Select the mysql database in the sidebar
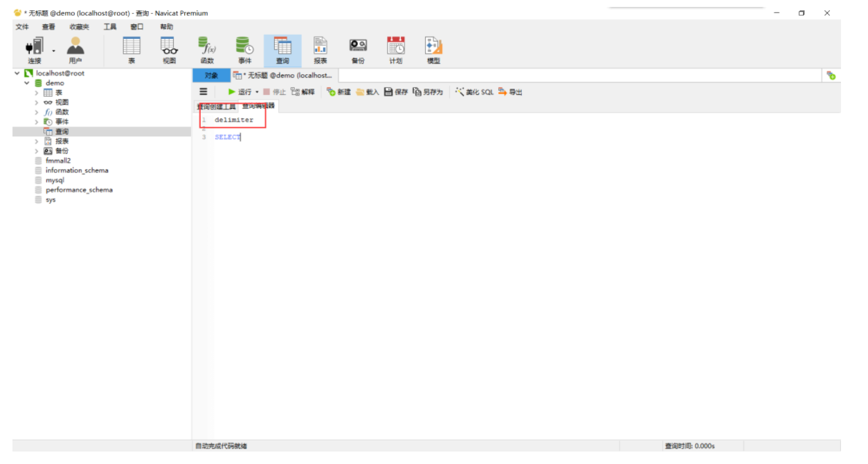The width and height of the screenshot is (868, 464). click(x=52, y=179)
